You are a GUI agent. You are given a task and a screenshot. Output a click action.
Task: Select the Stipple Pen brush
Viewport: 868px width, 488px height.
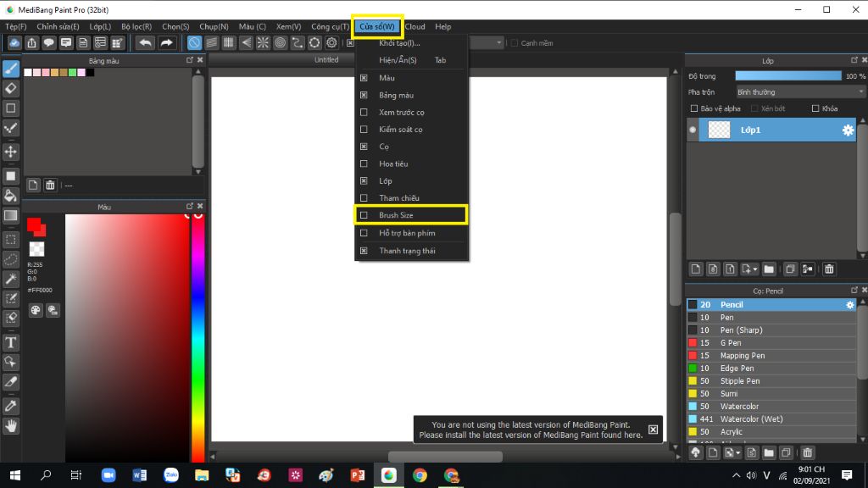point(771,381)
